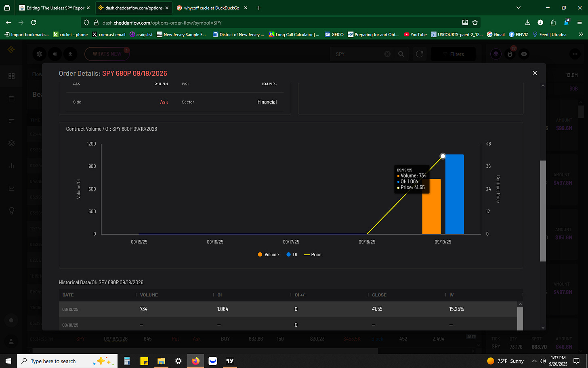The height and width of the screenshot is (368, 588).
Task: Open FINVIZ bookmark
Action: tap(519, 34)
